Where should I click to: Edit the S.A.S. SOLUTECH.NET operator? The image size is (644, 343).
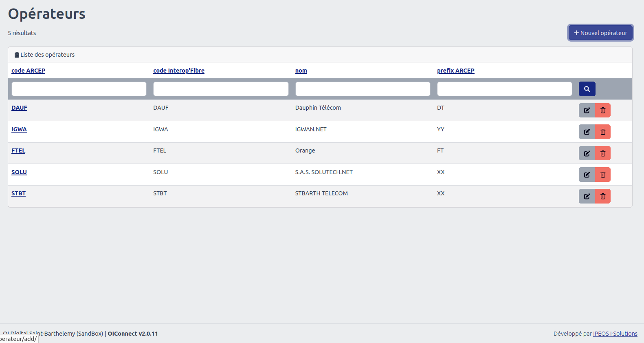(587, 175)
